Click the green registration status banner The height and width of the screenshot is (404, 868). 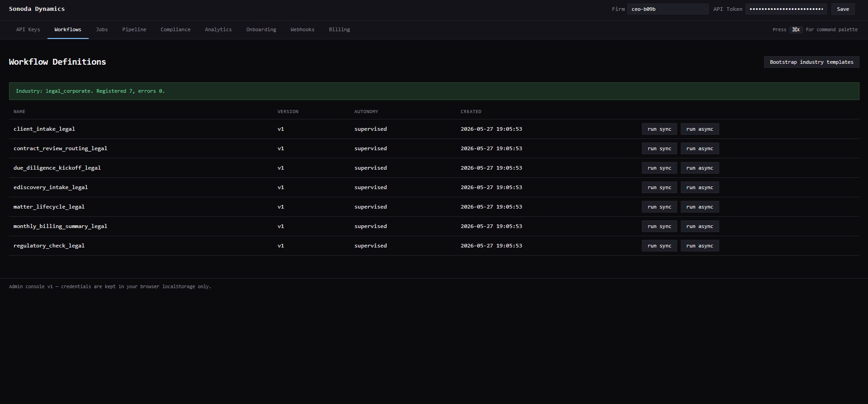click(x=434, y=91)
